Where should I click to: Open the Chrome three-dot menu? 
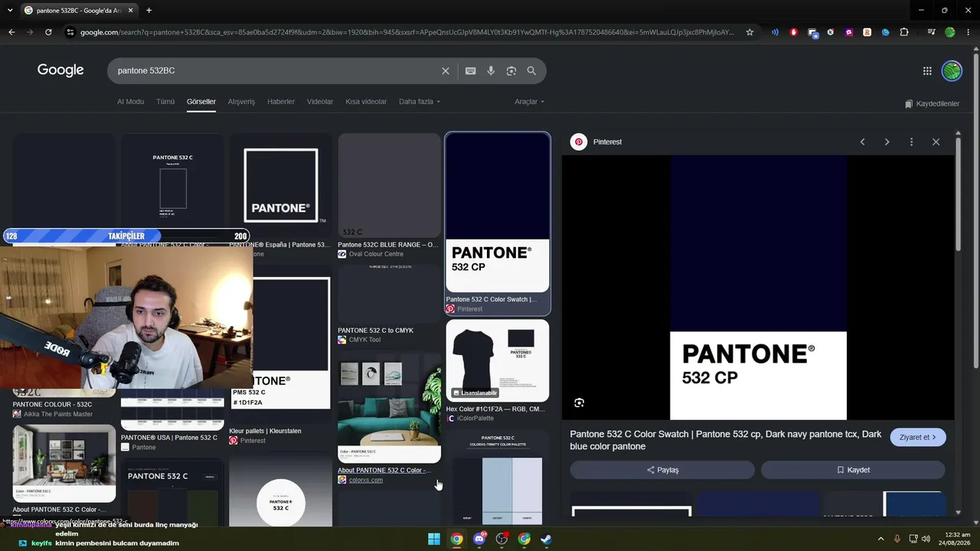tap(968, 32)
